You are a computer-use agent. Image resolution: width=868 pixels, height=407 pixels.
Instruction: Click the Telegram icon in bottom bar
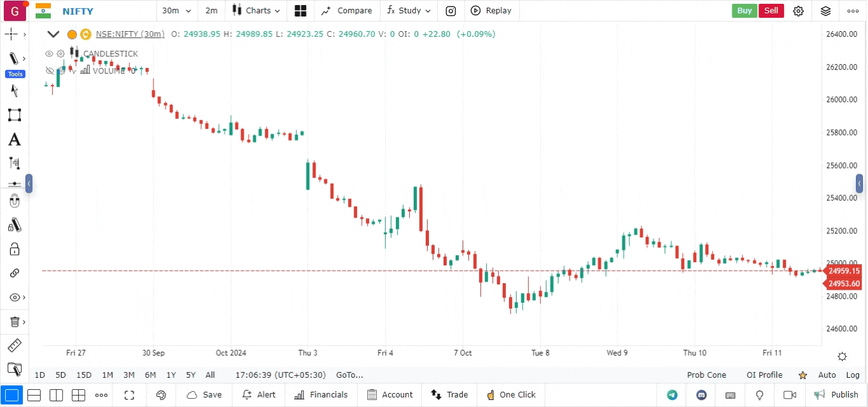pyautogui.click(x=672, y=395)
